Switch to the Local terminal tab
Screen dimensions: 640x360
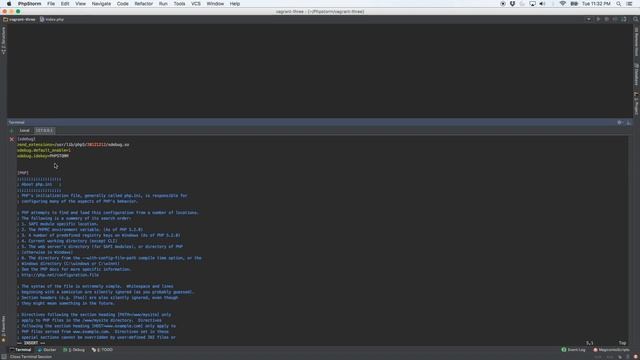(x=24, y=131)
